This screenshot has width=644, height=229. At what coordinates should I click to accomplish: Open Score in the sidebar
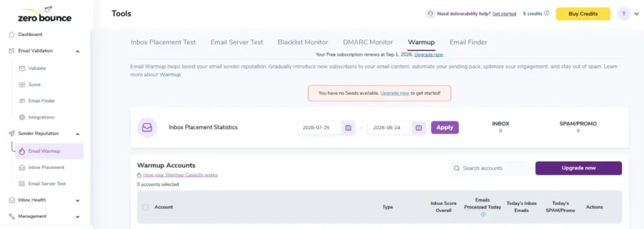[x=35, y=85]
